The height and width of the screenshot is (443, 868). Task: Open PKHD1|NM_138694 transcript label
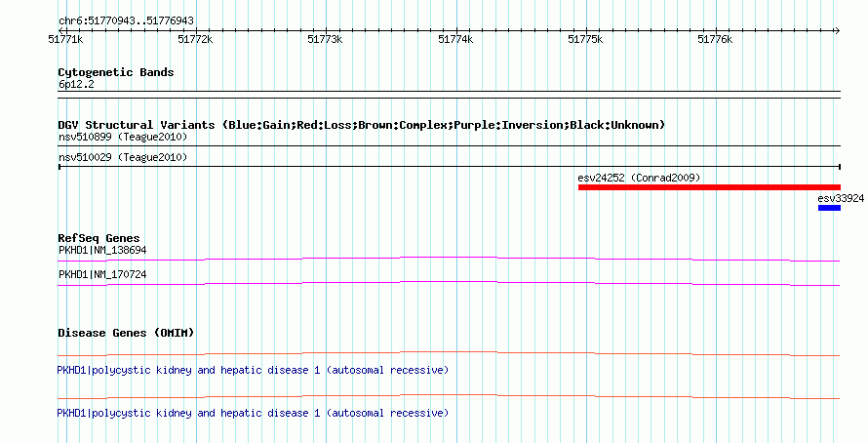click(102, 251)
